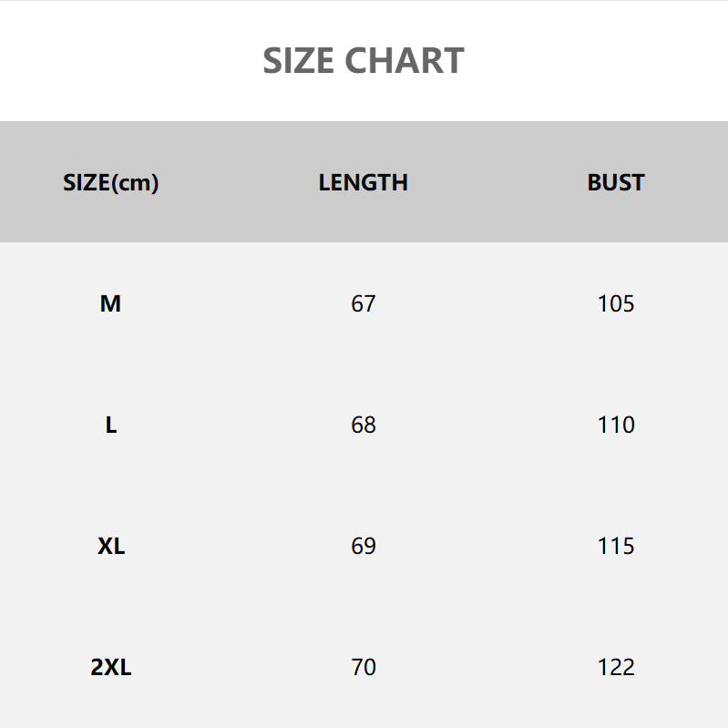Select the length value 68
Screen dimensions: 728x728
pyautogui.click(x=363, y=426)
